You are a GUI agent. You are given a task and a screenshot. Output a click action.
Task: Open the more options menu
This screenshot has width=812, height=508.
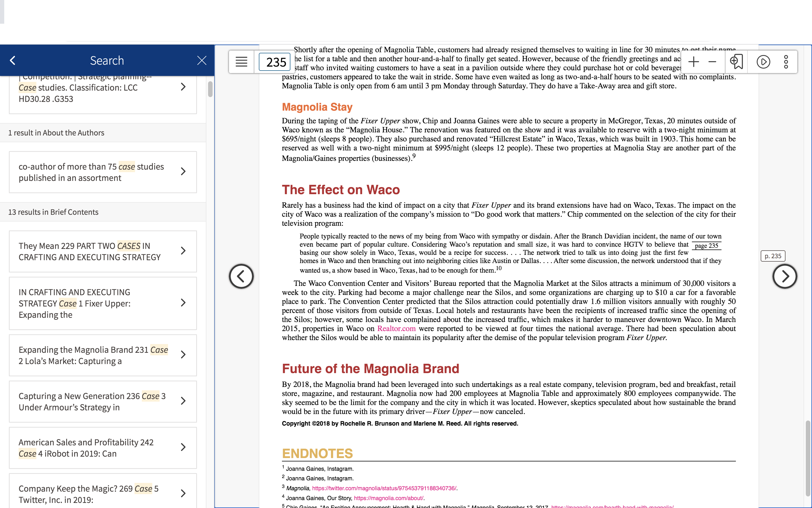click(x=786, y=62)
